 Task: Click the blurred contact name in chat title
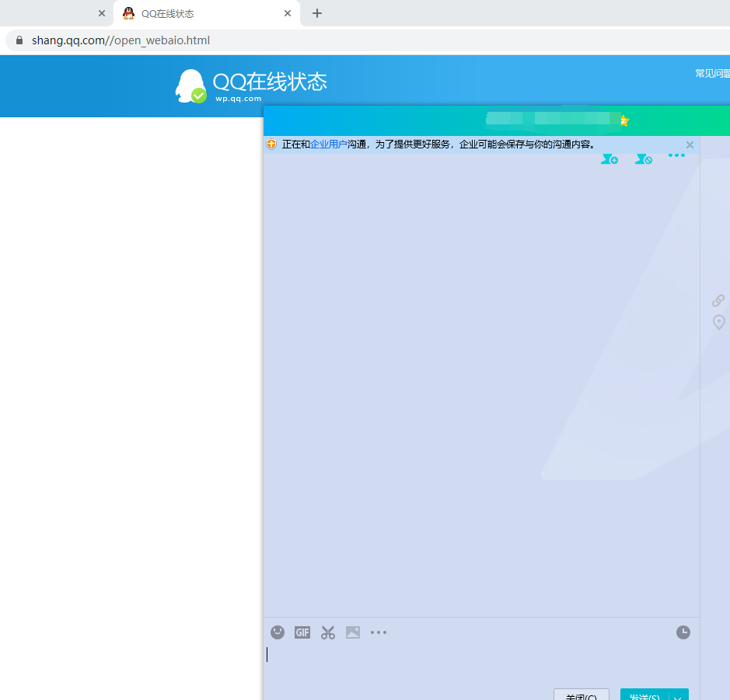pos(553,119)
